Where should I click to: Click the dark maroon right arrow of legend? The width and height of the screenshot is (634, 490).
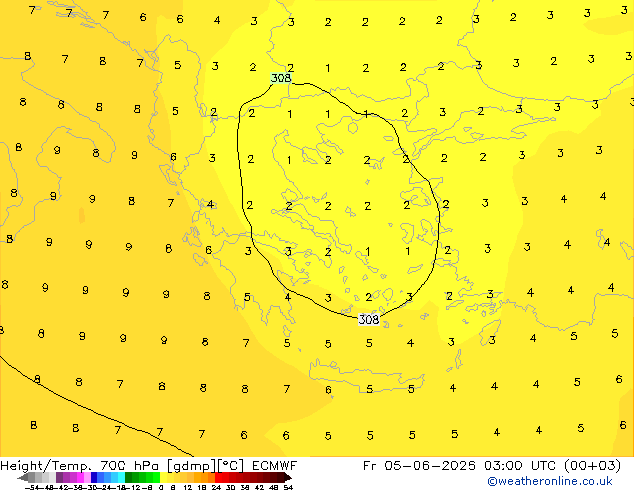pyautogui.click(x=288, y=477)
